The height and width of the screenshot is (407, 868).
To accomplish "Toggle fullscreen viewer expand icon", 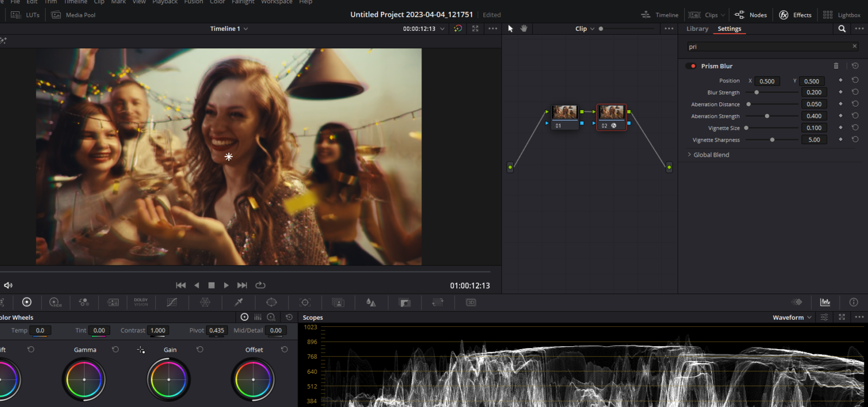I will (x=475, y=29).
